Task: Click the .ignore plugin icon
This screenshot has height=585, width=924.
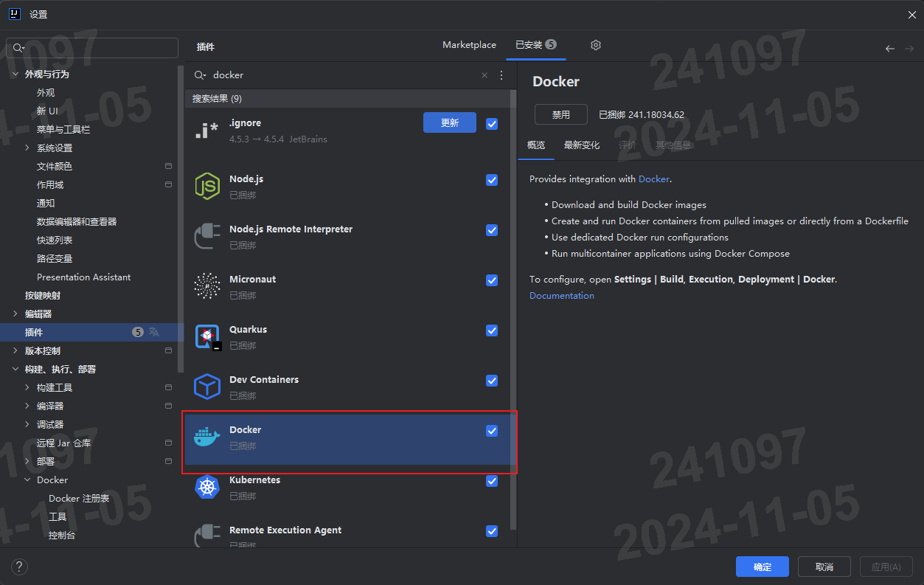Action: pyautogui.click(x=207, y=129)
